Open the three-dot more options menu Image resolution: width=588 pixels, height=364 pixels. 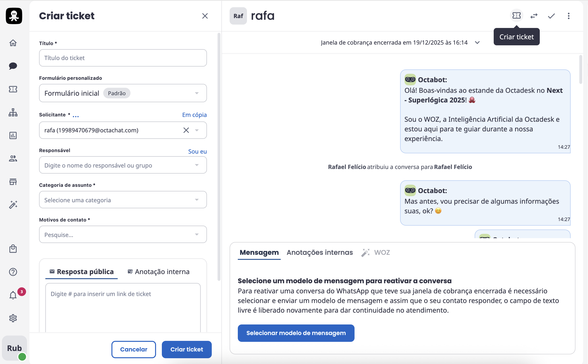[x=569, y=16]
